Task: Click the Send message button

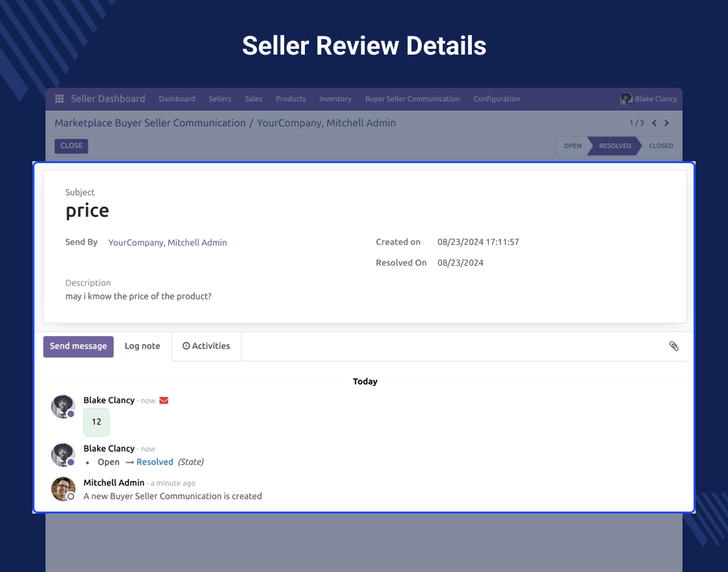Action: click(x=79, y=346)
